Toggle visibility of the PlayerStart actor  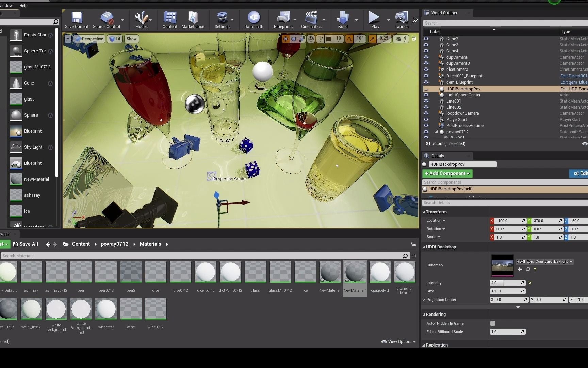tap(426, 120)
